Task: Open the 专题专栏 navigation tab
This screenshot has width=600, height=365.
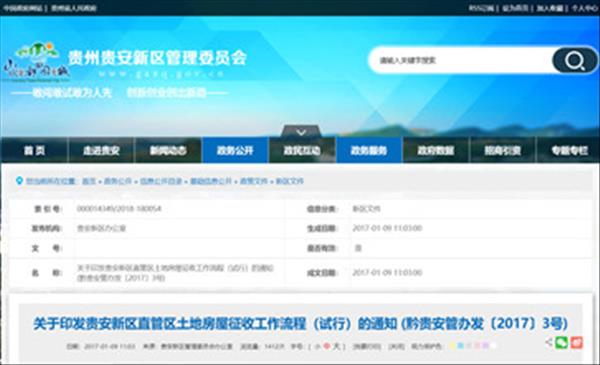Action: click(569, 150)
